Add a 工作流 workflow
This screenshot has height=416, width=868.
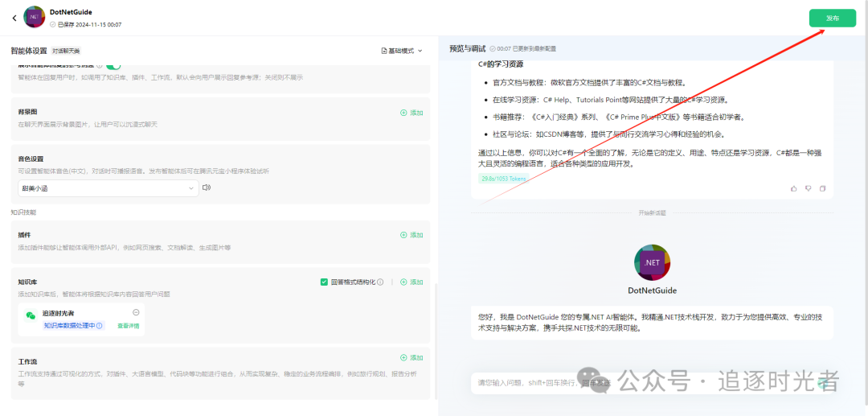[411, 358]
